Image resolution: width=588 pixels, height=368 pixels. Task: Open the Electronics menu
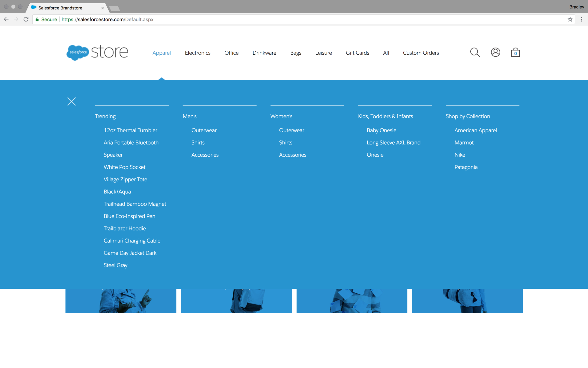pyautogui.click(x=198, y=53)
